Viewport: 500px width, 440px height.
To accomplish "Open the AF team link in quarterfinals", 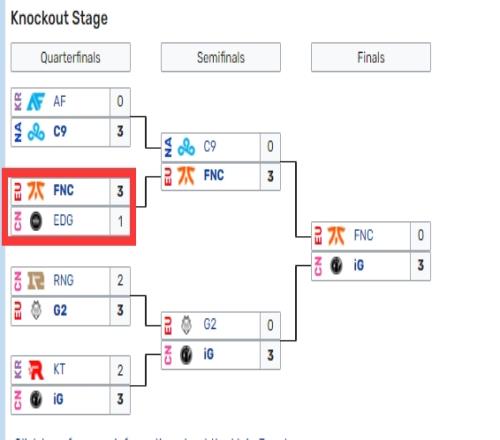I will point(60,102).
